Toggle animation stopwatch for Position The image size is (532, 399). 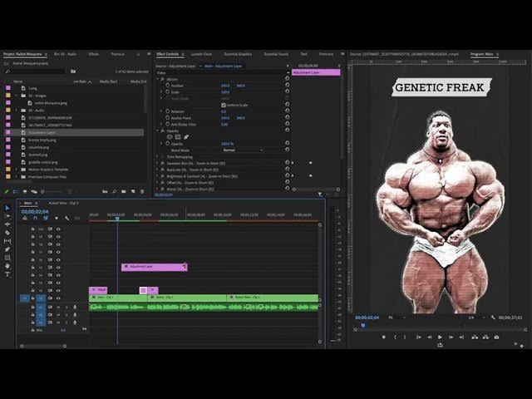click(x=168, y=85)
